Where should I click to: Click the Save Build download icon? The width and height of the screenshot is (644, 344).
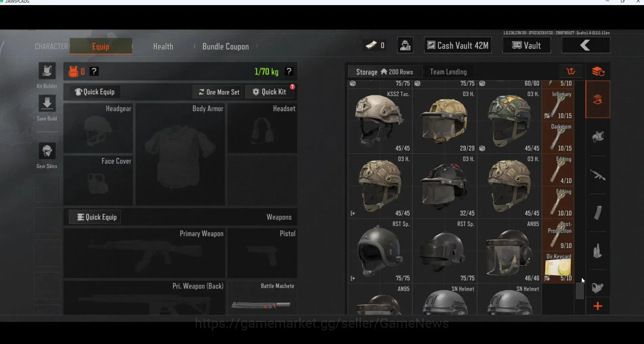click(47, 103)
